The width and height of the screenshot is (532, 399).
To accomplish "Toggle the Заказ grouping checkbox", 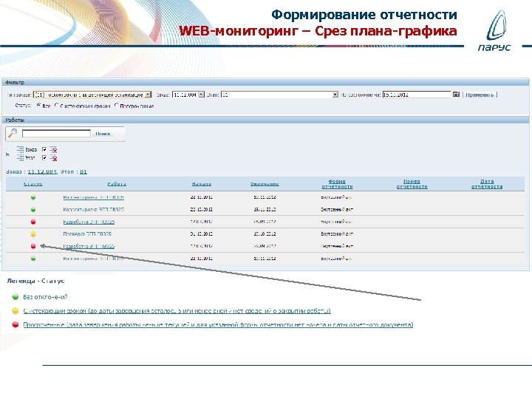I will tap(44, 149).
